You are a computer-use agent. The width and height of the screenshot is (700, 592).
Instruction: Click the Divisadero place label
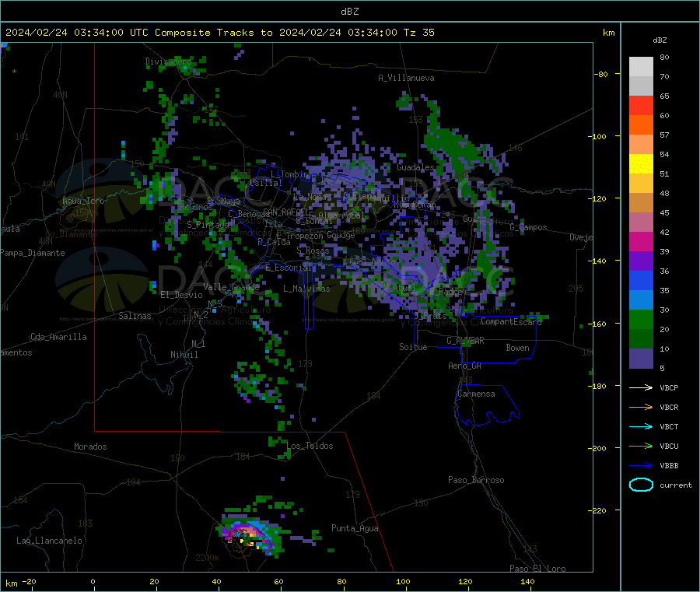168,61
